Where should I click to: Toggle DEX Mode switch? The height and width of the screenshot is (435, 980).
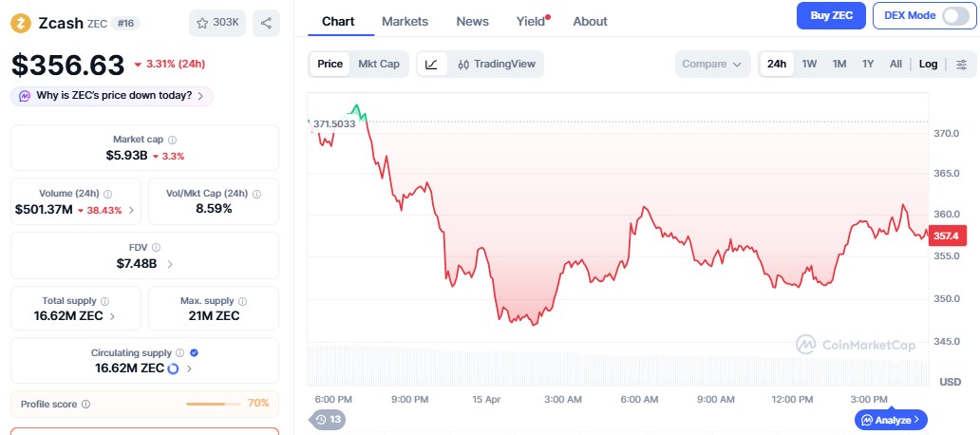pos(955,15)
